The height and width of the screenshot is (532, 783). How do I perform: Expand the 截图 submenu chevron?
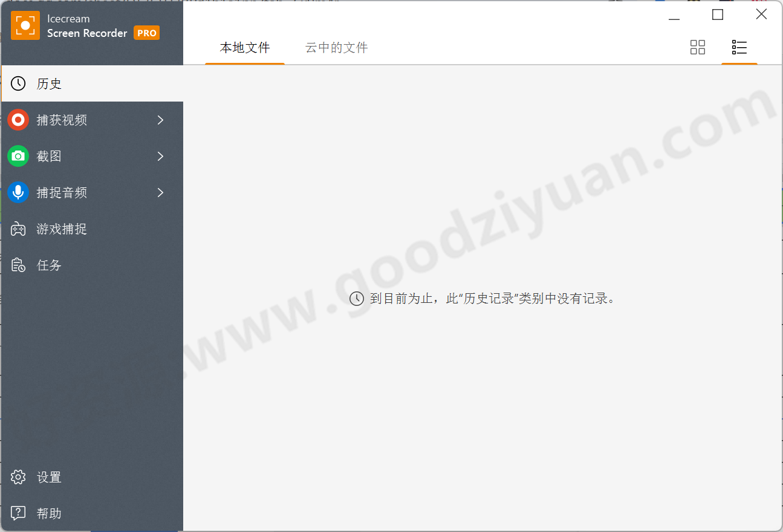pyautogui.click(x=160, y=156)
